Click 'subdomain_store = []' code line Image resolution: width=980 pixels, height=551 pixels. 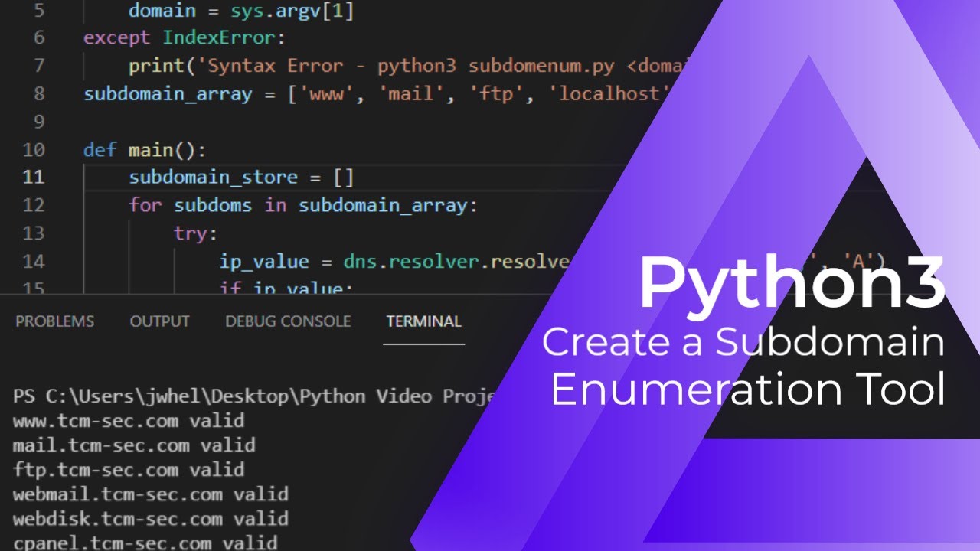click(241, 178)
